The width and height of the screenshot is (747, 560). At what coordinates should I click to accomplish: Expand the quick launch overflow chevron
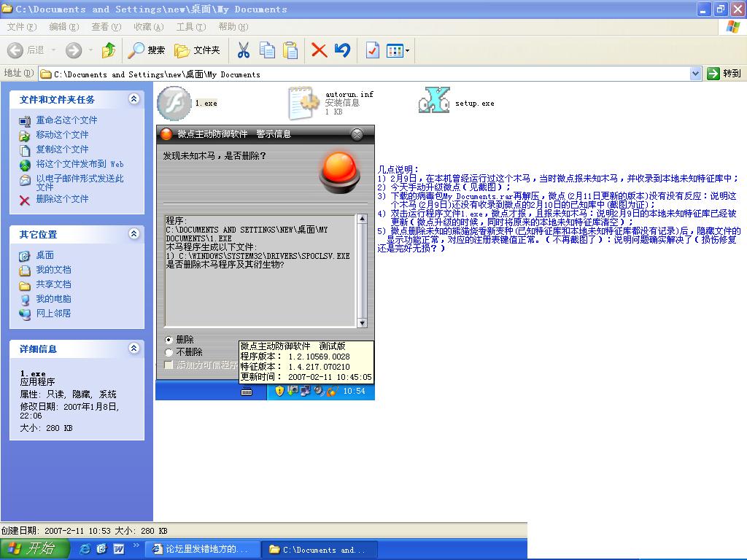pyautogui.click(x=136, y=545)
